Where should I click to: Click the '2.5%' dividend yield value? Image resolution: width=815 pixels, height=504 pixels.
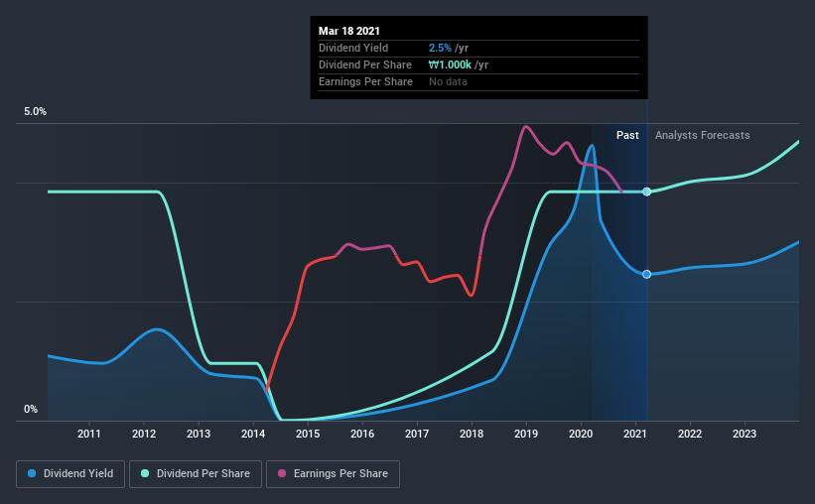[440, 48]
